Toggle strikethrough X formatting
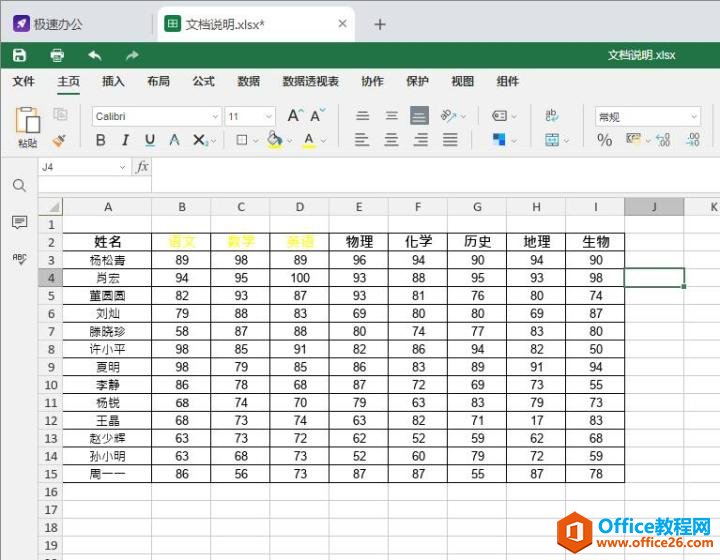The image size is (720, 560). tap(199, 140)
